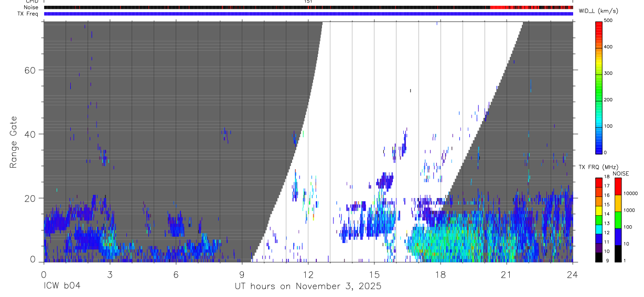The image size is (644, 297).
Task: Click the blue NOISE swatch between 10 and 100
Action: [x=618, y=236]
